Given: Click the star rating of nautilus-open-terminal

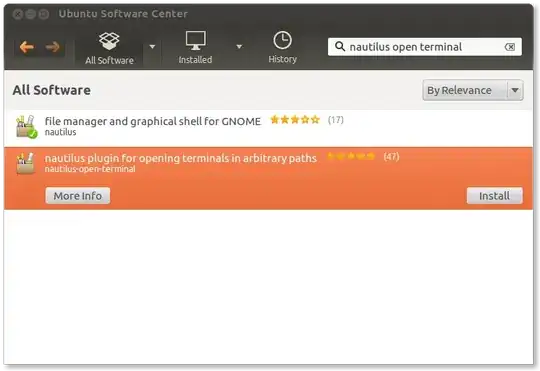Looking at the screenshot, I should 351,156.
